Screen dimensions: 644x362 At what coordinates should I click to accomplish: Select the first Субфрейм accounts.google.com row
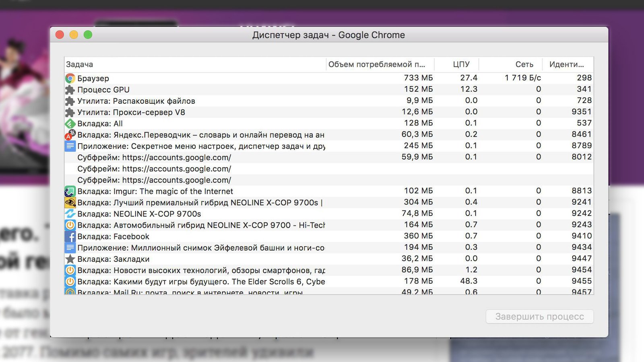click(x=329, y=157)
